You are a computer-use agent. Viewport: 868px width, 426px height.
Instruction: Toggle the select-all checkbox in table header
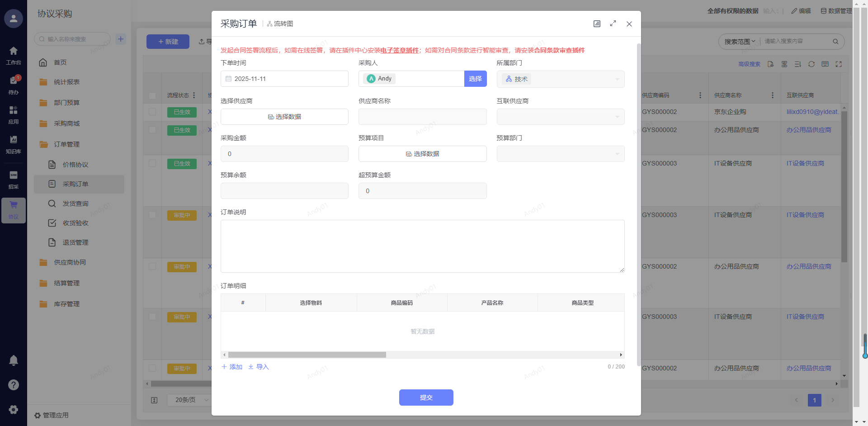pos(152,95)
